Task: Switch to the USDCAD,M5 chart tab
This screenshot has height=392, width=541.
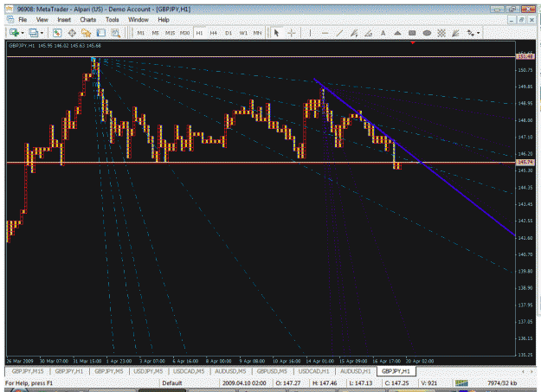Action: pos(189,371)
